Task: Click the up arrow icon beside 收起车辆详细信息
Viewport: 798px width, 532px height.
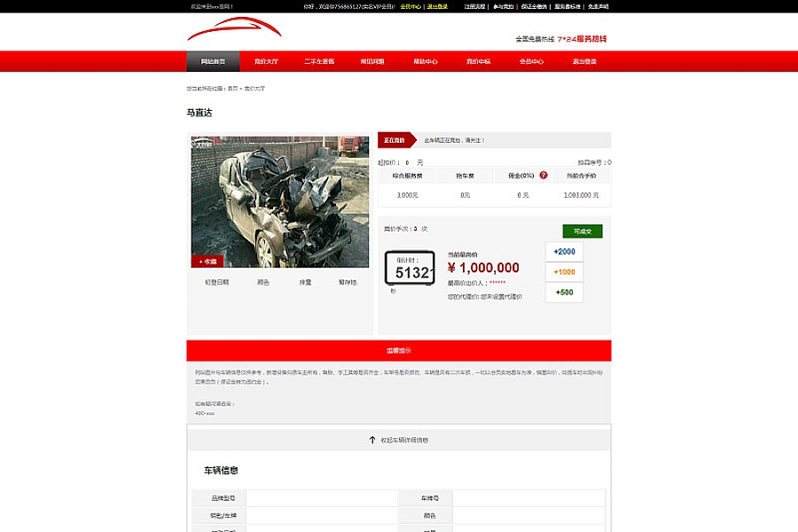Action: 372,440
